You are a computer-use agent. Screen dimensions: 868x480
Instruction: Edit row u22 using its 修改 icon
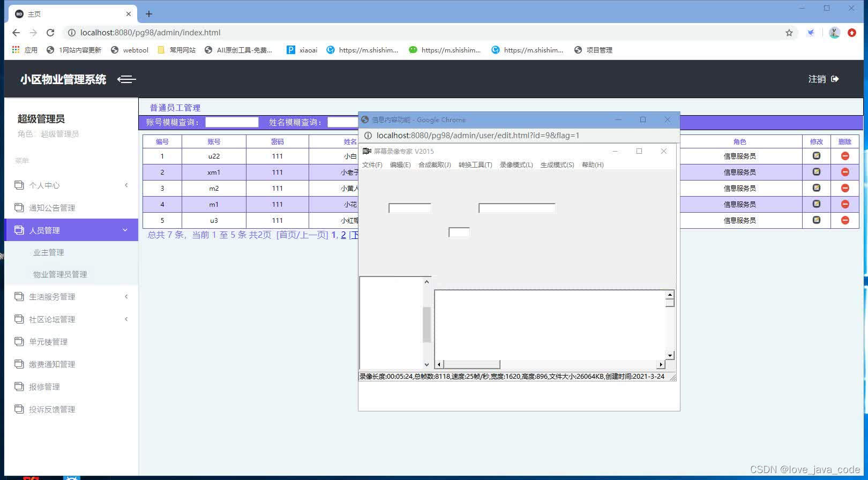pos(817,156)
